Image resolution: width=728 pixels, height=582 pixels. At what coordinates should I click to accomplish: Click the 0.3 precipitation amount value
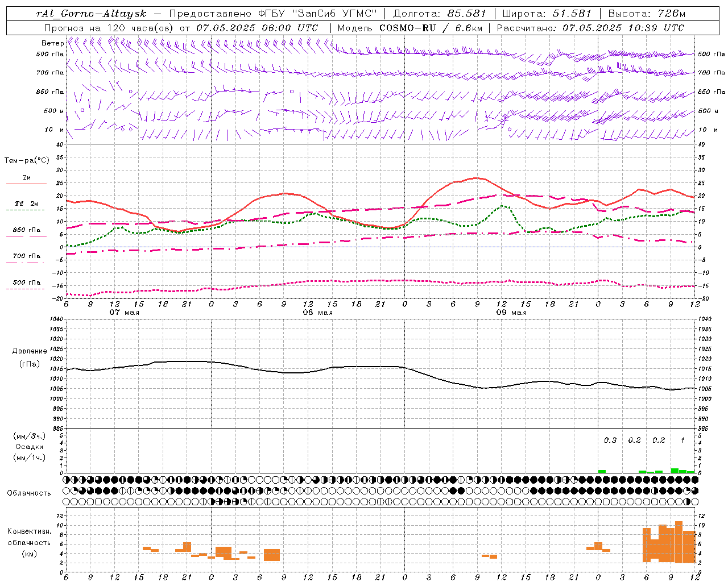point(610,440)
